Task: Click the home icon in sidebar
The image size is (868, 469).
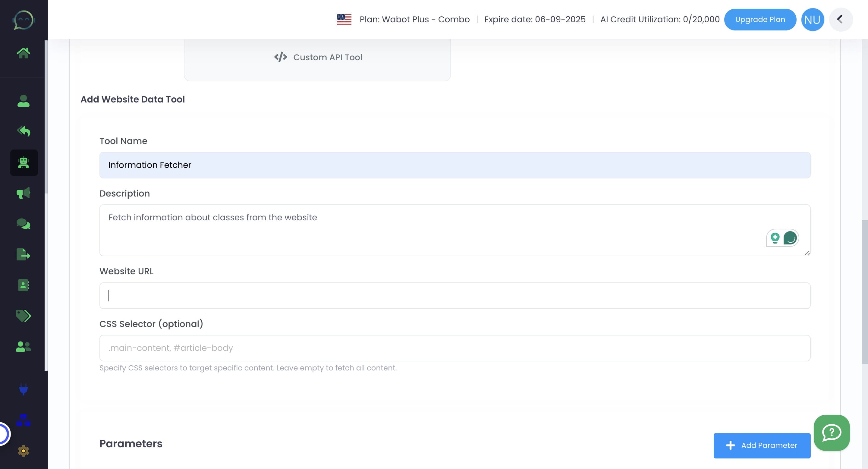Action: 23,53
